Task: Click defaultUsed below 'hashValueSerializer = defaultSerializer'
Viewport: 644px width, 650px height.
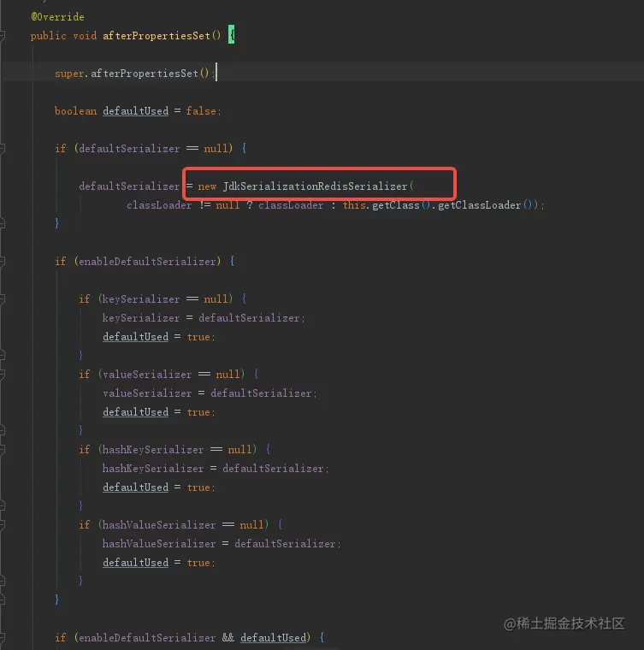Action: click(135, 563)
